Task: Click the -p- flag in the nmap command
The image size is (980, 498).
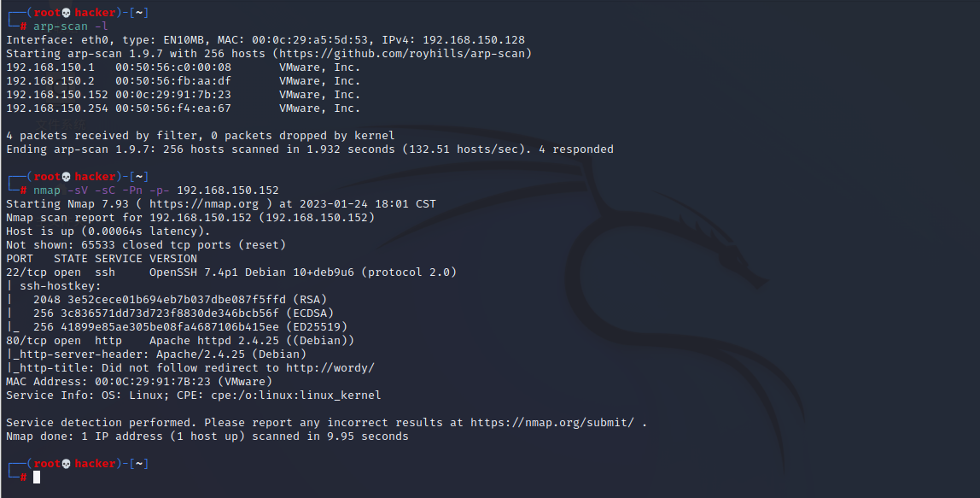Action: pos(160,190)
